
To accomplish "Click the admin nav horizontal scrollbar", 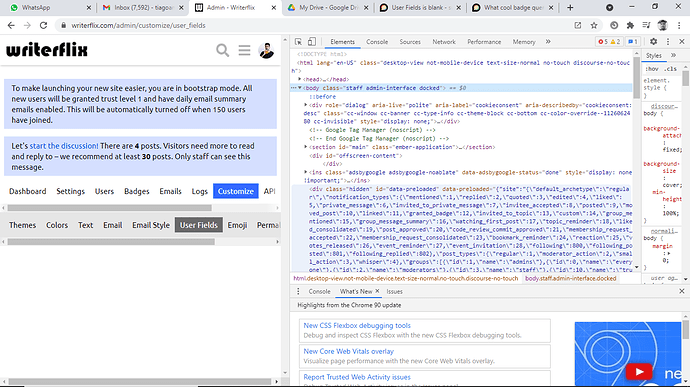I will (110, 208).
